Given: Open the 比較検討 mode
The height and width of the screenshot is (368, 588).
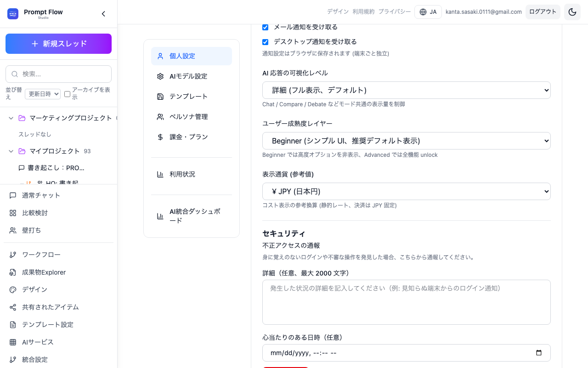Looking at the screenshot, I should point(58,213).
